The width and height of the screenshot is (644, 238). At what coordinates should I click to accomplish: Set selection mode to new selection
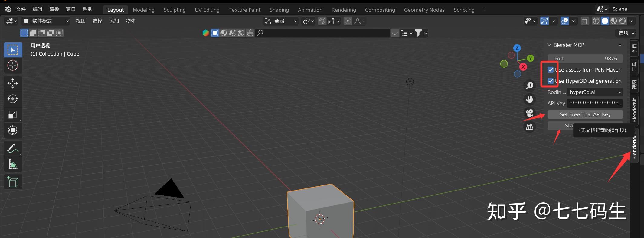pyautogui.click(x=24, y=33)
